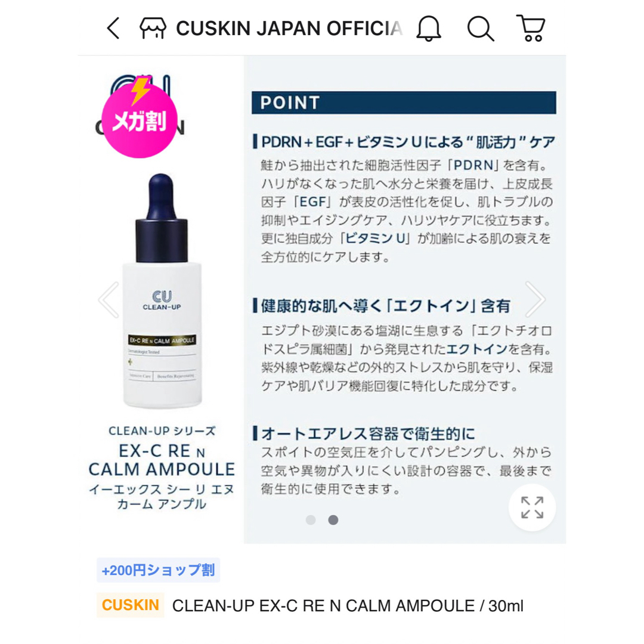Show previous product image arrow
Screen dimensions: 644x644
109,300
